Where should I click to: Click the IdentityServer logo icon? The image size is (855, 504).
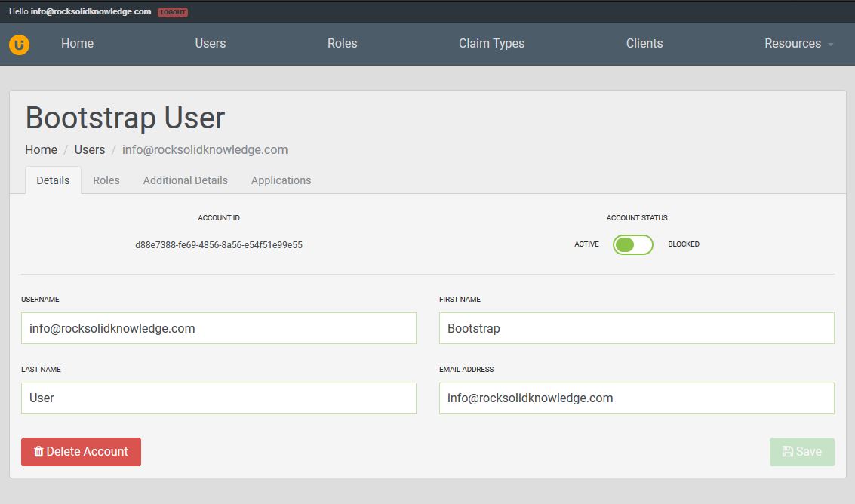tap(19, 45)
